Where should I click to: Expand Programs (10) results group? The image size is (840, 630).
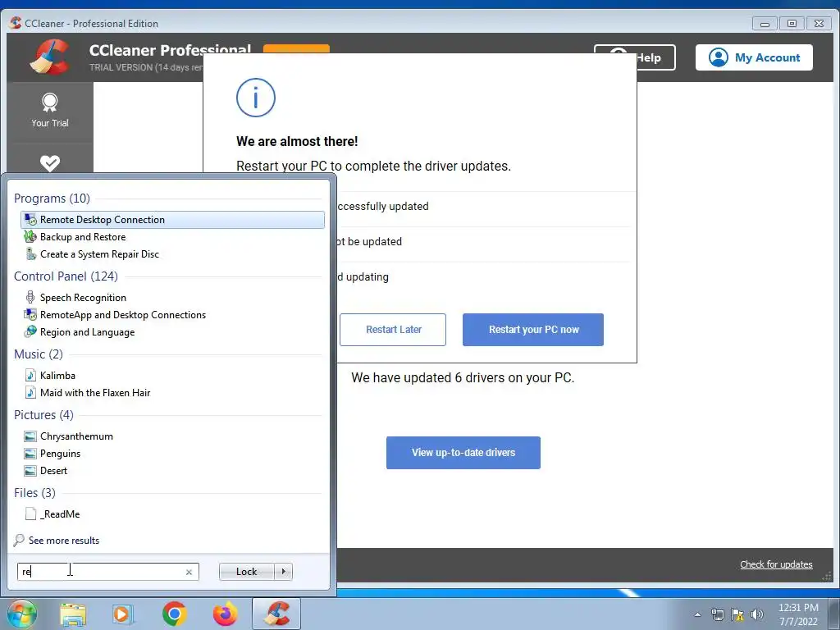(52, 199)
